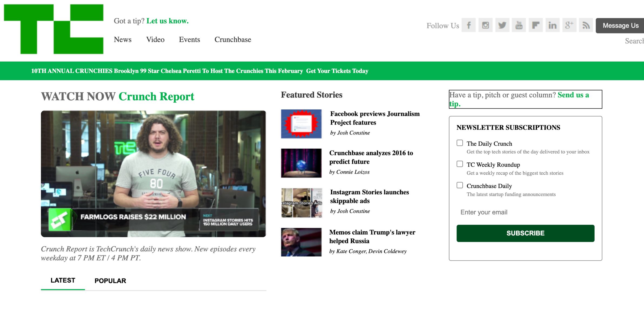Click the SUBSCRIBE button

click(x=525, y=233)
